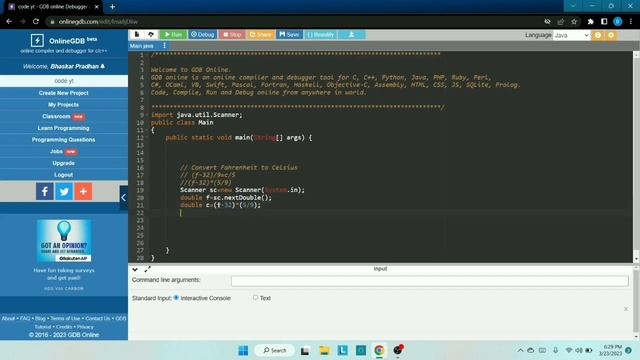
Task: Open Create New Project
Action: click(64, 93)
